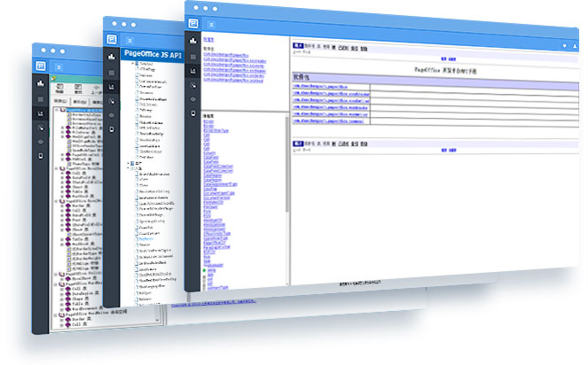Open the first com.zhuozhengsoft.pageoffice link in the package table
The height and width of the screenshot is (365, 588).
tap(320, 86)
